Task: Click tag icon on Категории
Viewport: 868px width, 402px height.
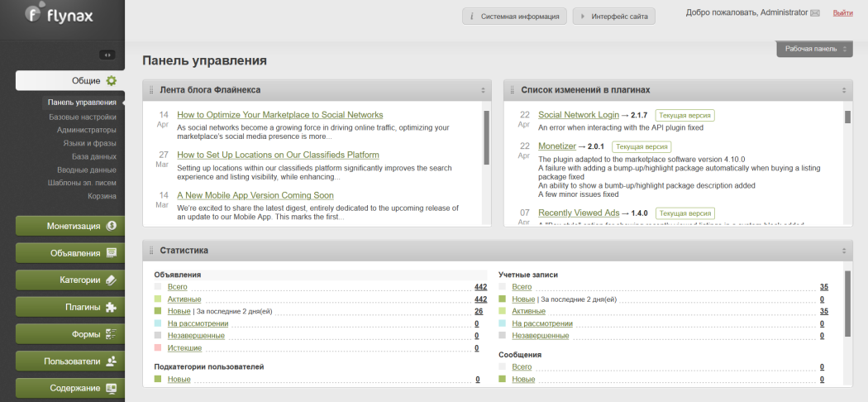Action: [112, 280]
